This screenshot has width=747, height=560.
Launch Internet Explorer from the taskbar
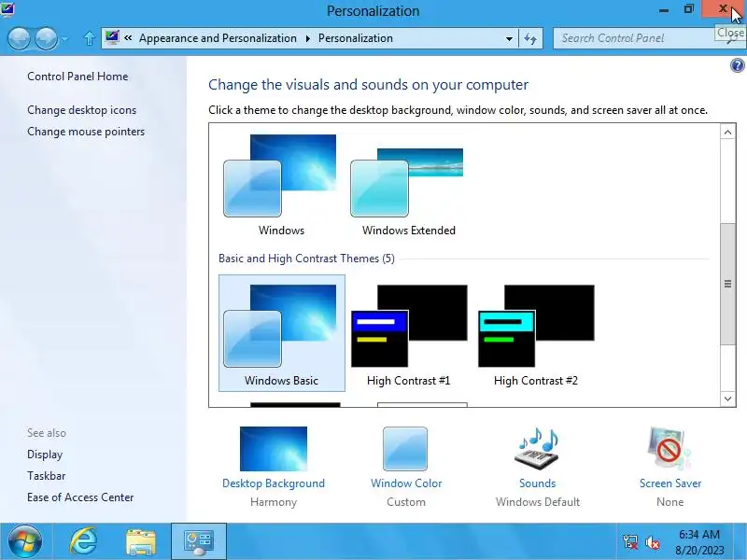pyautogui.click(x=84, y=541)
